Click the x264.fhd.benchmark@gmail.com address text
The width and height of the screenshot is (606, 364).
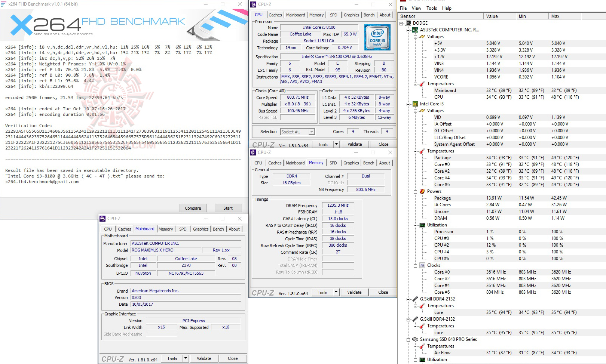pyautogui.click(x=42, y=182)
